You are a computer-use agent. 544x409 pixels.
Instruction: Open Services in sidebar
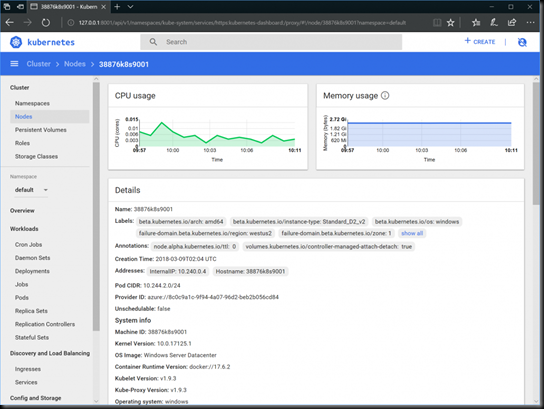[x=26, y=382]
